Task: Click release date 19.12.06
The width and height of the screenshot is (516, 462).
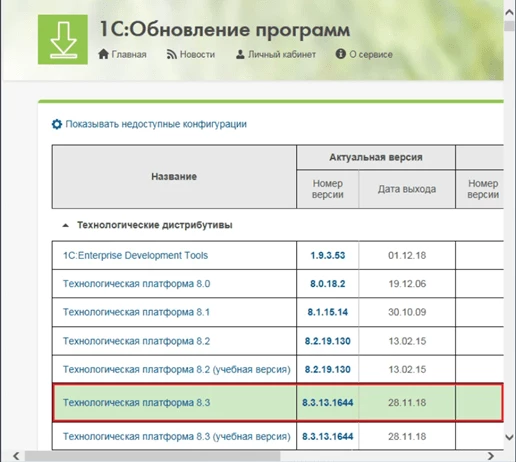Action: (x=407, y=284)
